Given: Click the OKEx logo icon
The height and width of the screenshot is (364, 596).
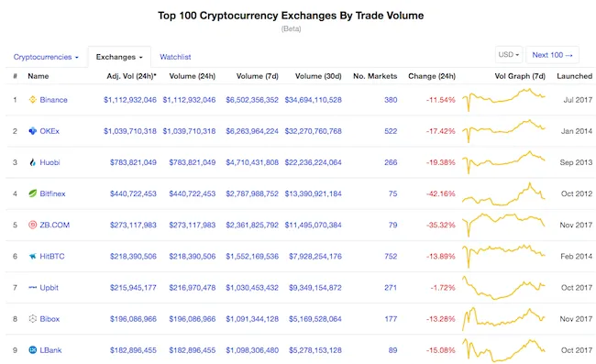Looking at the screenshot, I should coord(33,131).
